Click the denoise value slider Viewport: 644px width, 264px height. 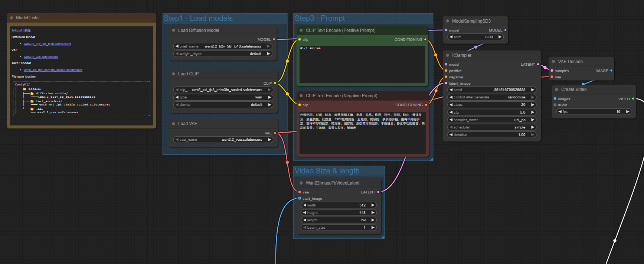pyautogui.click(x=492, y=135)
